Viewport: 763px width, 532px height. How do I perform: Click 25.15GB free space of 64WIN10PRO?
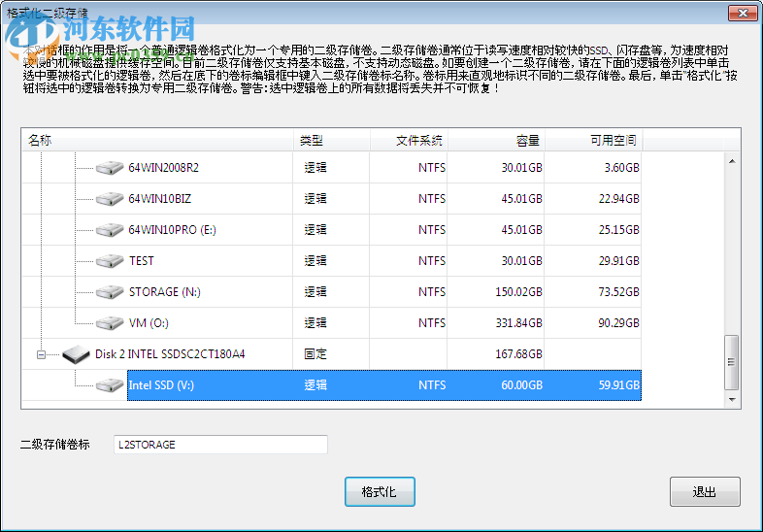click(x=619, y=230)
